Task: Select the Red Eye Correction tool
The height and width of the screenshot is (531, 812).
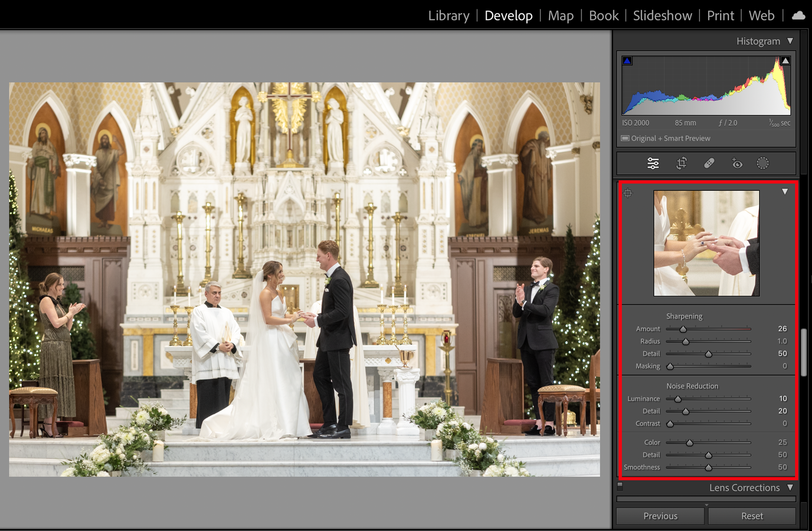Action: [737, 163]
